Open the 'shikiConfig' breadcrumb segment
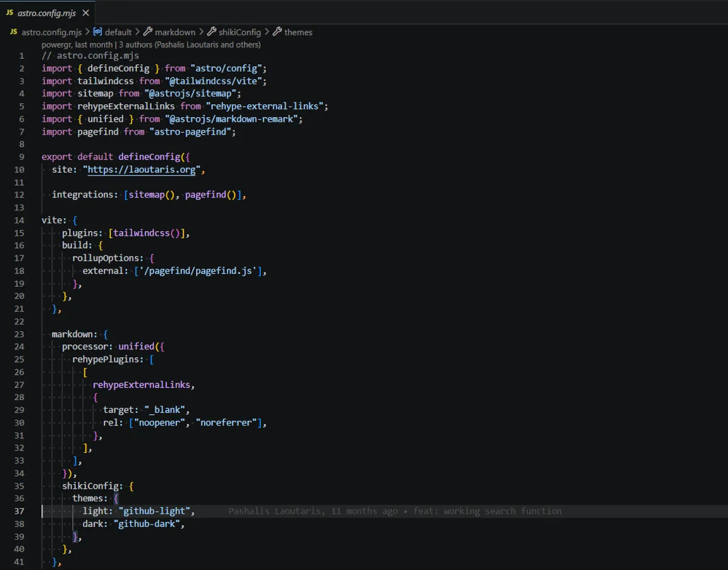728x570 pixels. click(x=240, y=32)
